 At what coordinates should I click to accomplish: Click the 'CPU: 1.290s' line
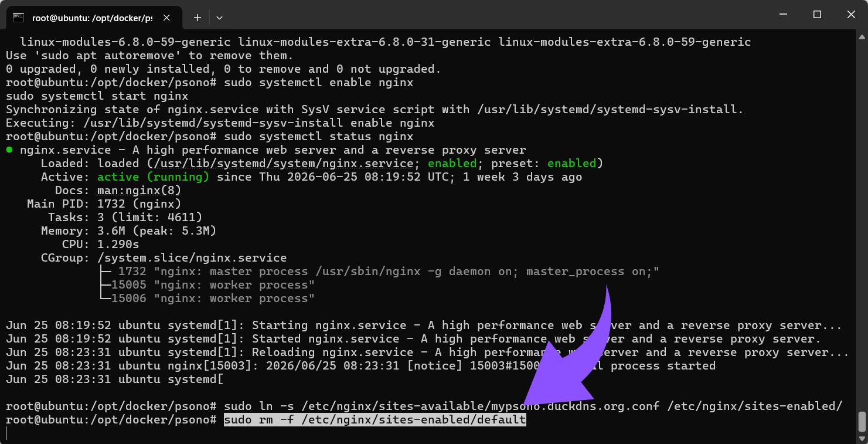pyautogui.click(x=100, y=245)
